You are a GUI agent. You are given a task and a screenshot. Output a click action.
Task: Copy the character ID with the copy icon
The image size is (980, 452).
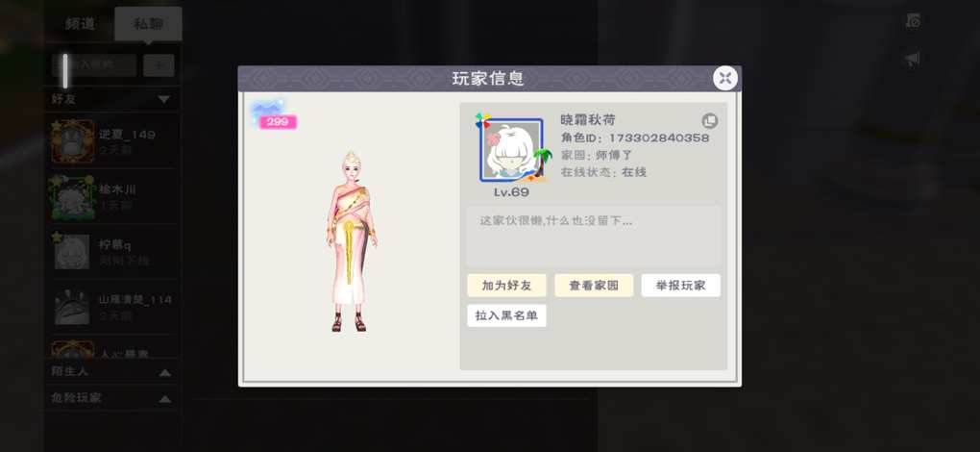(709, 120)
